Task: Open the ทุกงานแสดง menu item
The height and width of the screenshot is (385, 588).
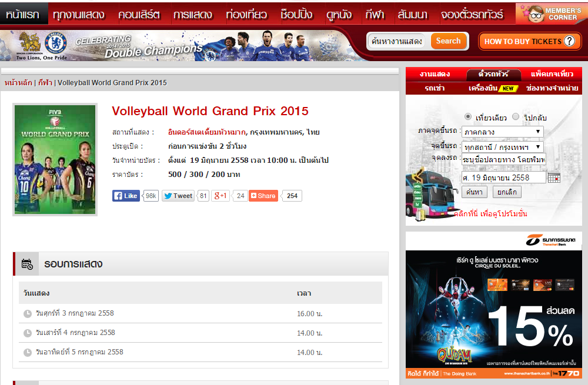Action: pos(78,14)
